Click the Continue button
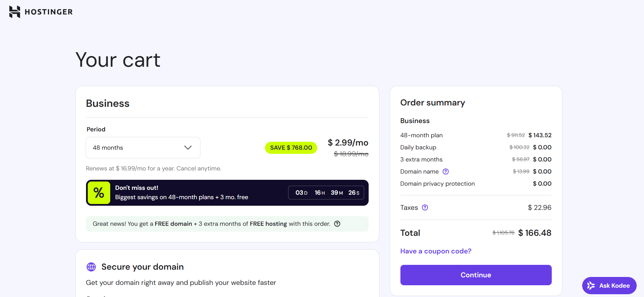The width and height of the screenshot is (644, 297). (x=476, y=275)
